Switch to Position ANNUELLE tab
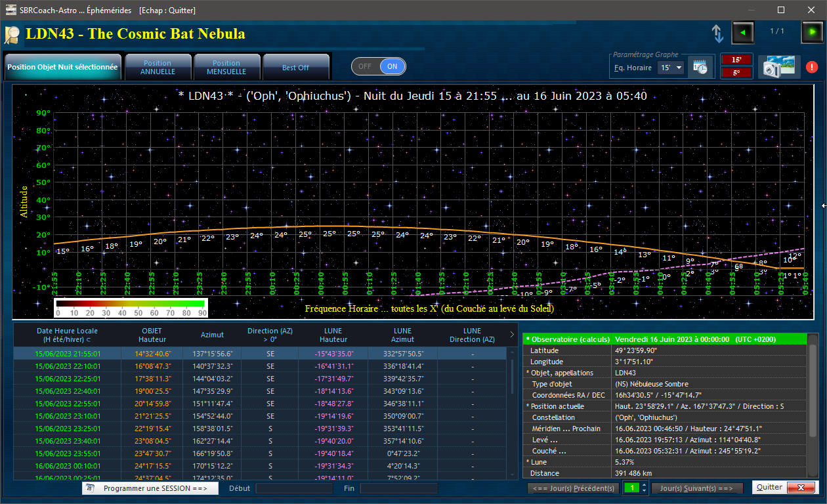 coord(158,67)
